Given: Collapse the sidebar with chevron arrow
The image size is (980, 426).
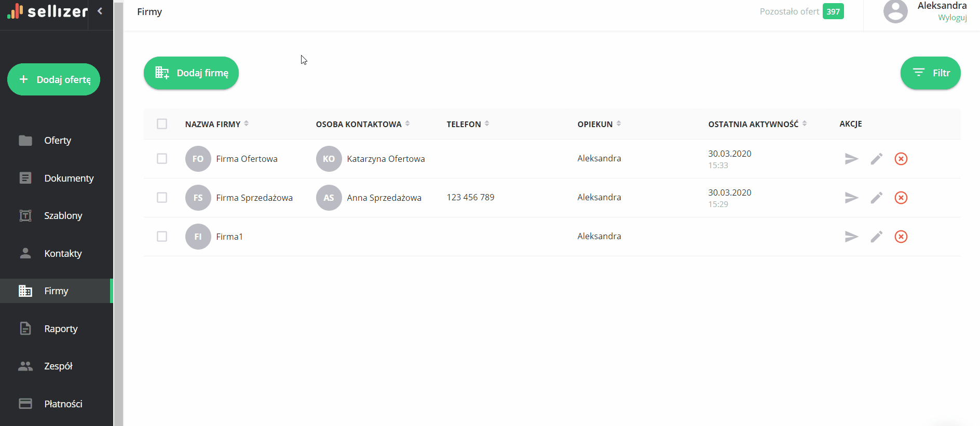Looking at the screenshot, I should pos(100,11).
